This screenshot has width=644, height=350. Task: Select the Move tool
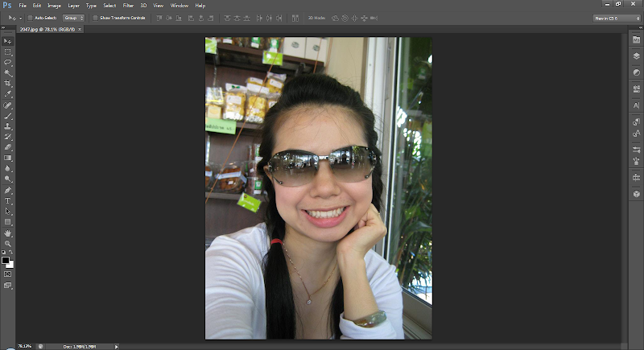(x=8, y=42)
